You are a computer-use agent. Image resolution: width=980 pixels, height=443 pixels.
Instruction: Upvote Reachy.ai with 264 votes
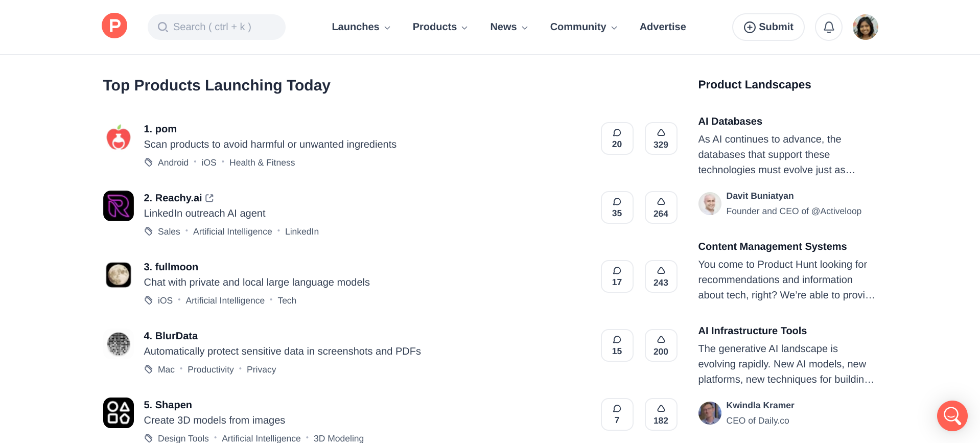click(x=661, y=207)
